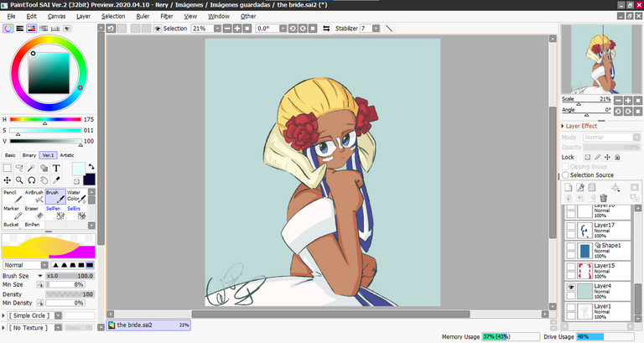Viewport: 644px width, 343px height.
Task: Toggle color wheel panel visibility
Action: [8, 29]
